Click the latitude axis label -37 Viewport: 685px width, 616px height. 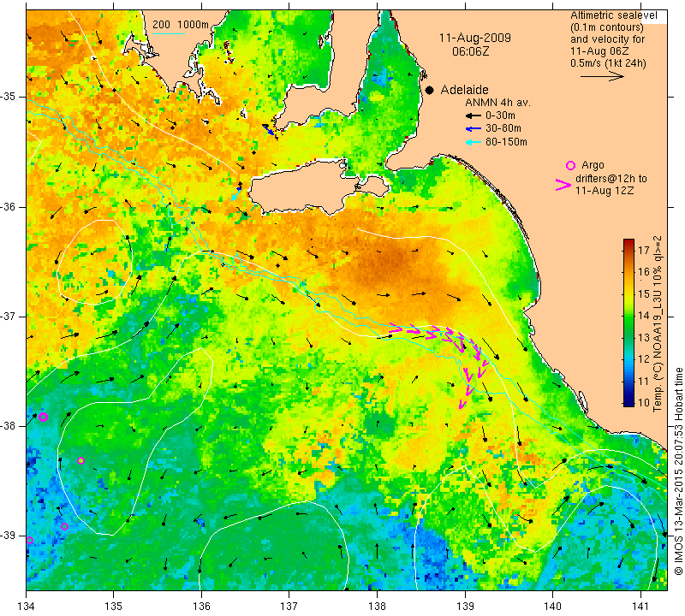[x=9, y=316]
